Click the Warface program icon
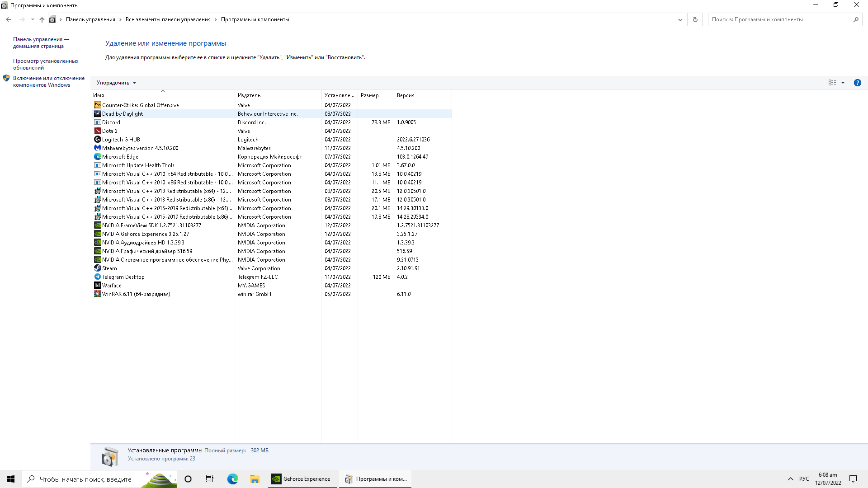The image size is (868, 488). pyautogui.click(x=97, y=285)
